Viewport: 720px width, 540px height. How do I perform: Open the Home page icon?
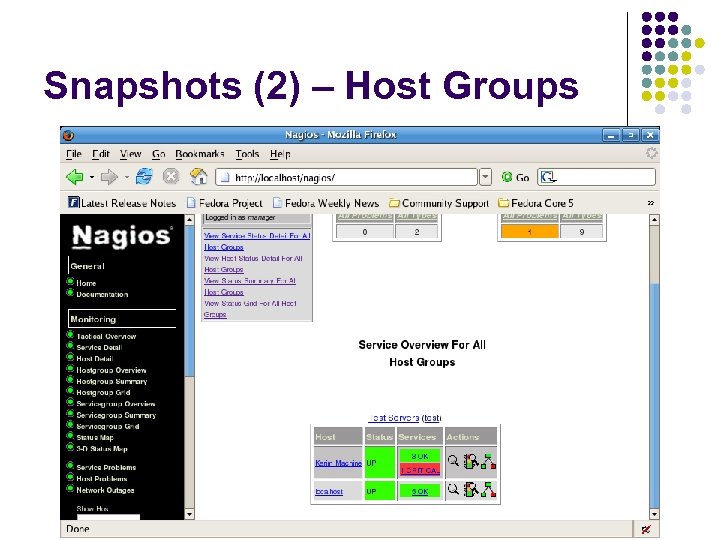pos(198,176)
